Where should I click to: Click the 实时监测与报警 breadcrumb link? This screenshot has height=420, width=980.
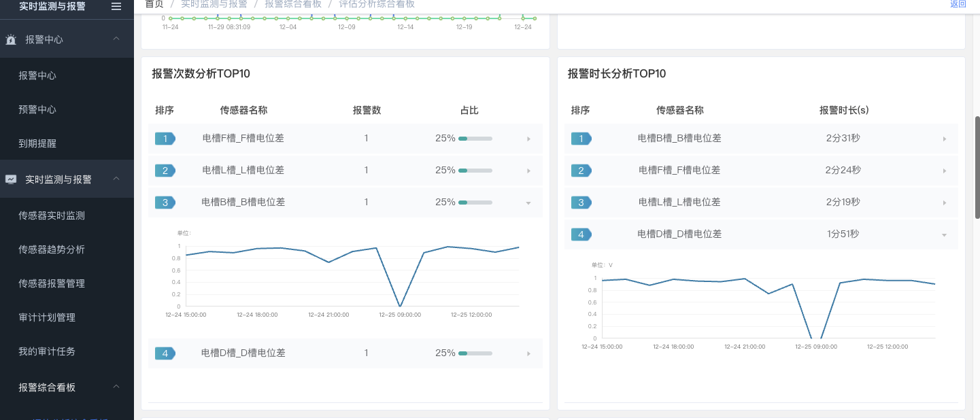coord(214,4)
